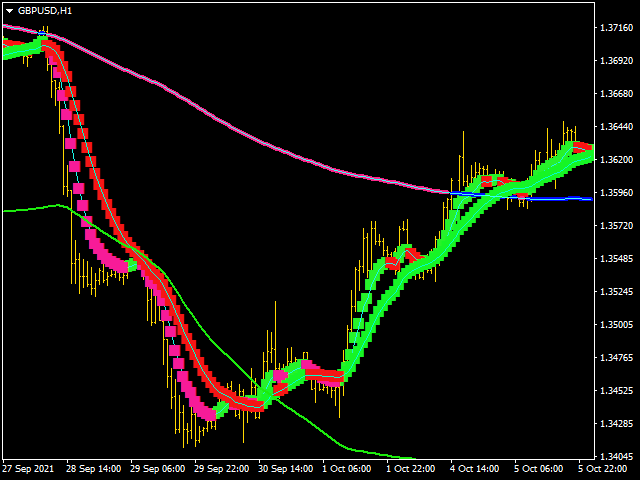This screenshot has width=640, height=480.
Task: Select the 1 Oct 22:00 time label
Action: (411, 469)
